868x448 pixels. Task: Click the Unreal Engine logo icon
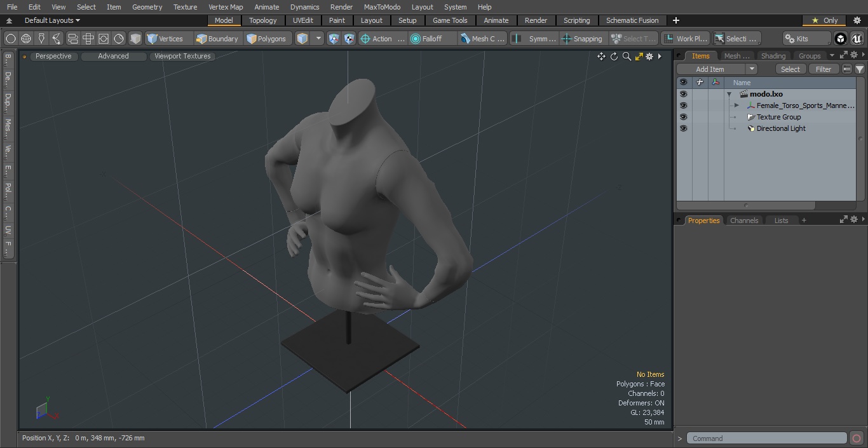857,39
